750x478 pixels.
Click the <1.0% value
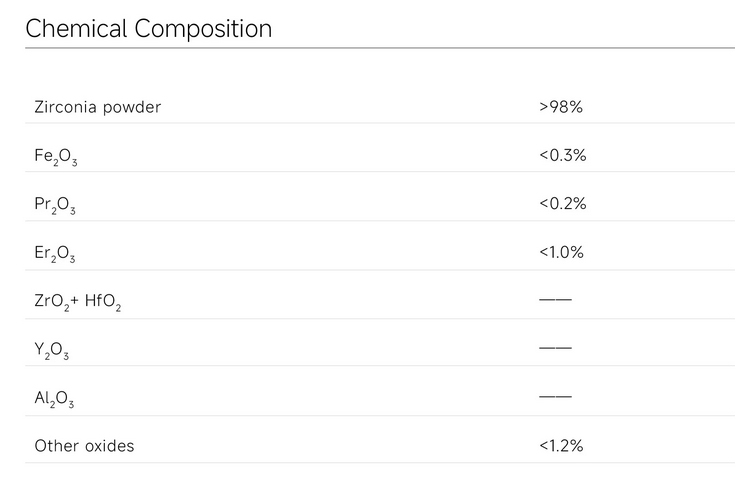pyautogui.click(x=561, y=253)
